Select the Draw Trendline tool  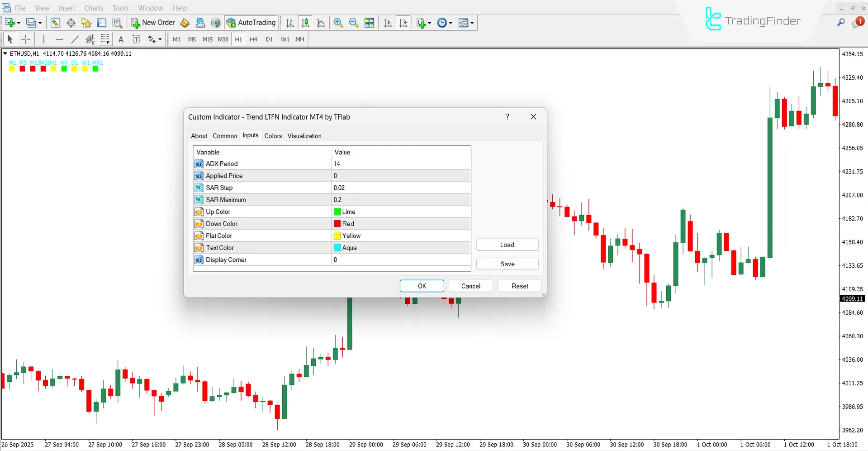[x=75, y=39]
